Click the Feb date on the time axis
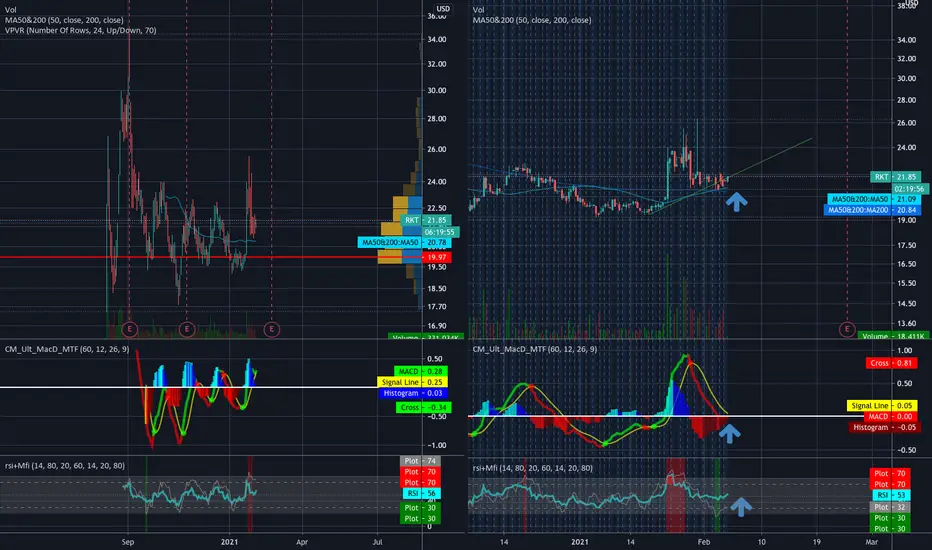This screenshot has height=550, width=932. pos(704,542)
